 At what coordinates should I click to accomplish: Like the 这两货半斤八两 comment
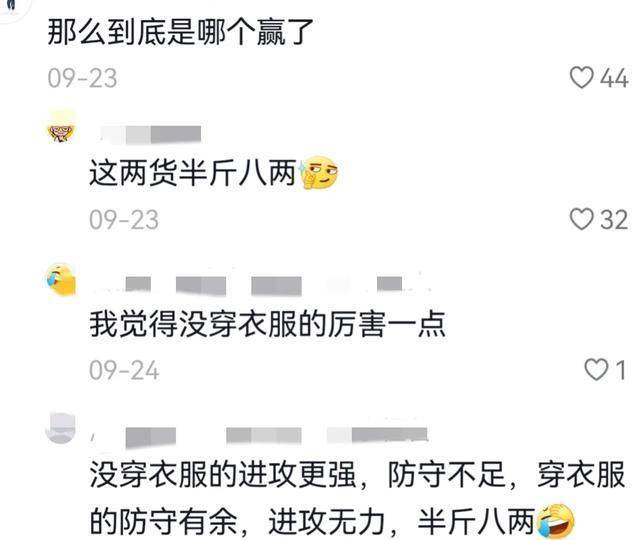[x=581, y=219]
